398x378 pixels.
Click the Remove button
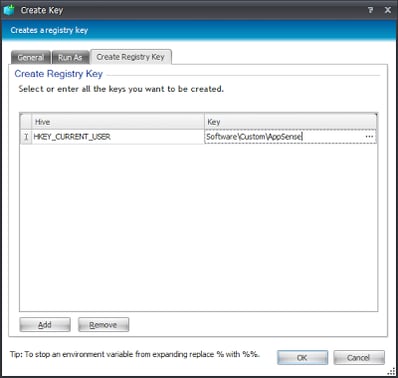coord(103,325)
